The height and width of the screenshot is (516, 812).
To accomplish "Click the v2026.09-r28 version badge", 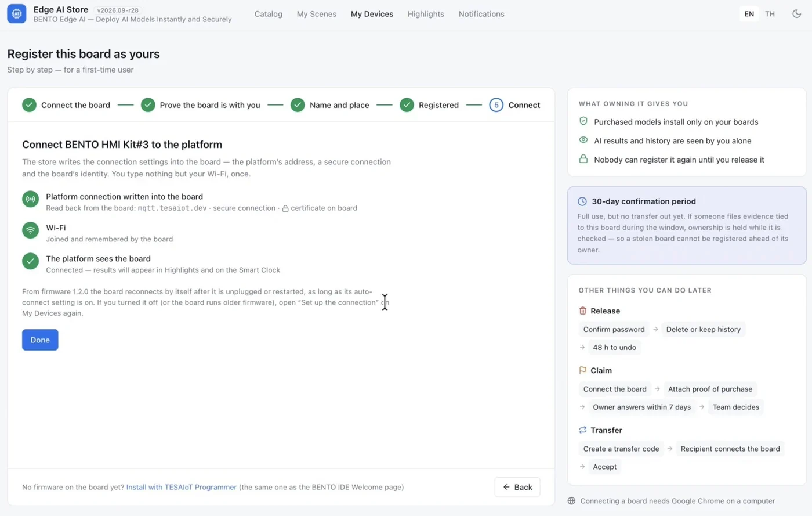I will tap(118, 10).
